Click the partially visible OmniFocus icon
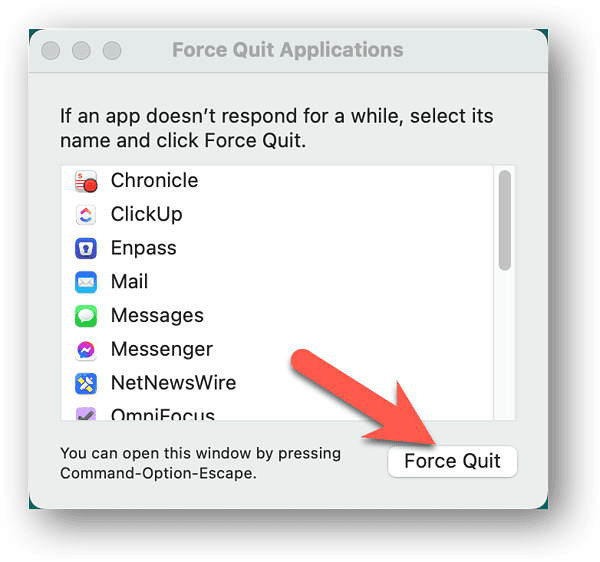Viewport: 600px width, 562px height. click(86, 413)
